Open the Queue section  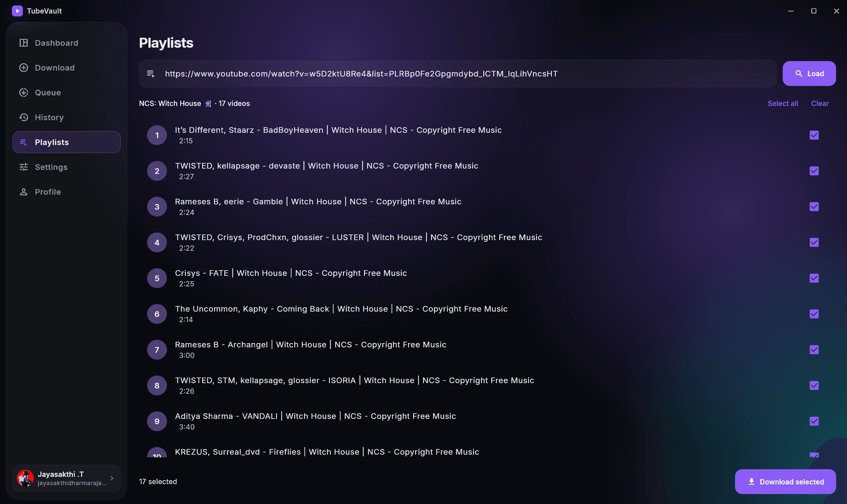[67, 92]
